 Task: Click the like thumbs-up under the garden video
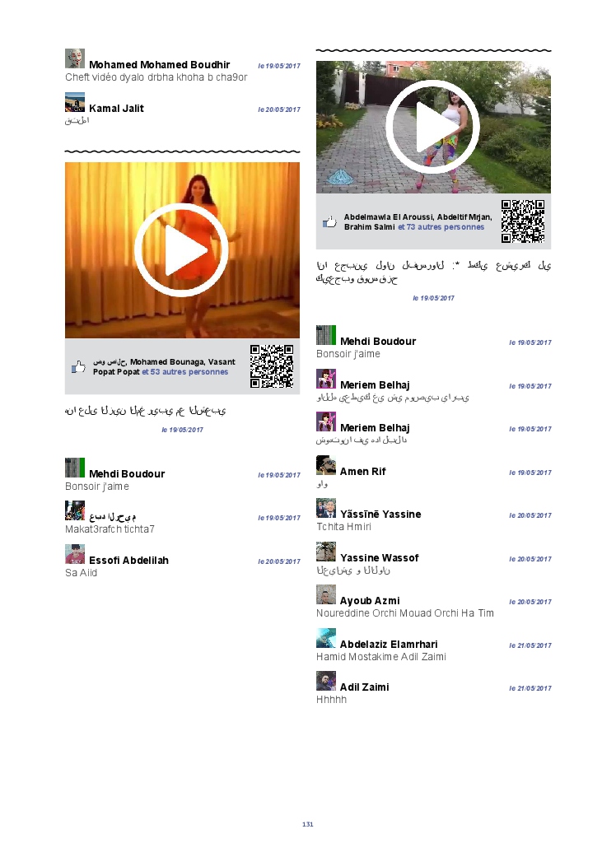pyautogui.click(x=329, y=222)
